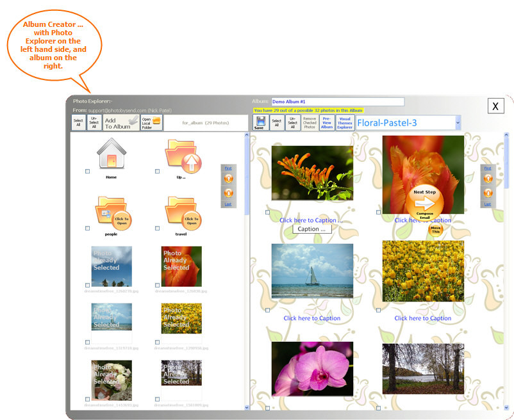Go up one folder with Up icon
This screenshot has height=420, width=514.
click(183, 156)
